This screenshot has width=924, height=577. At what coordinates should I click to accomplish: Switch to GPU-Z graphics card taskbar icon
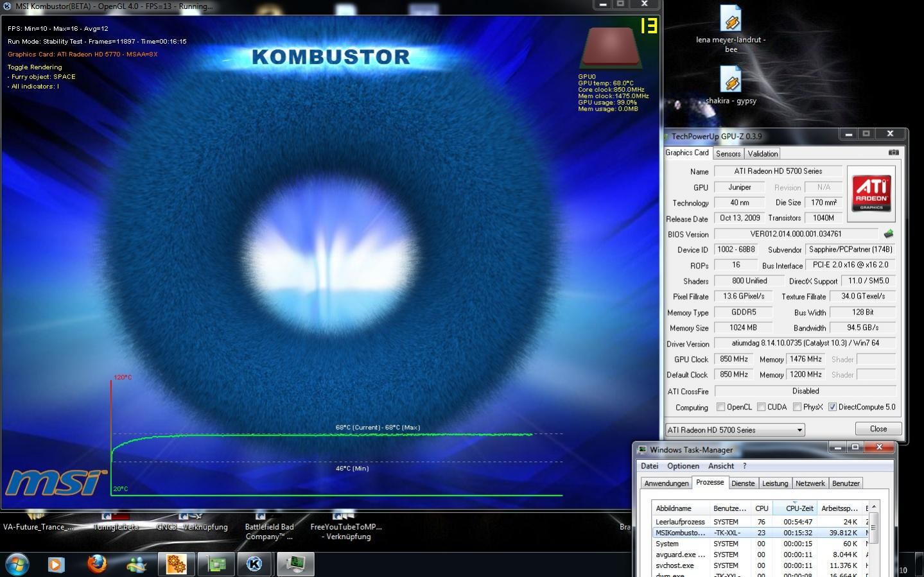click(x=216, y=564)
